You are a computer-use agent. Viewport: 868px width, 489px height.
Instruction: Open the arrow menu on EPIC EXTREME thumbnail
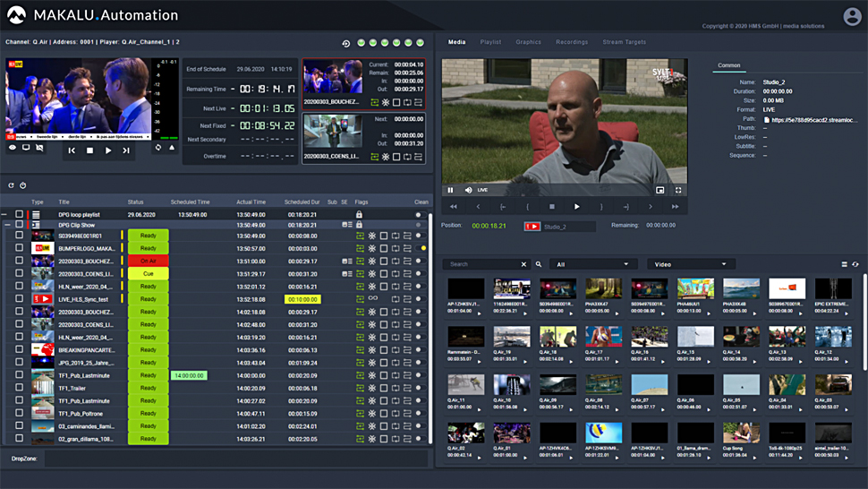point(847,313)
